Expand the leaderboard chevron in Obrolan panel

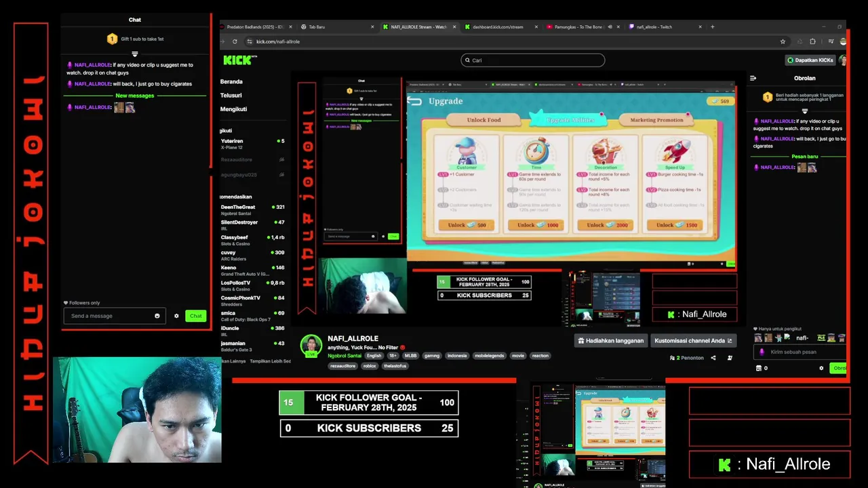[805, 111]
